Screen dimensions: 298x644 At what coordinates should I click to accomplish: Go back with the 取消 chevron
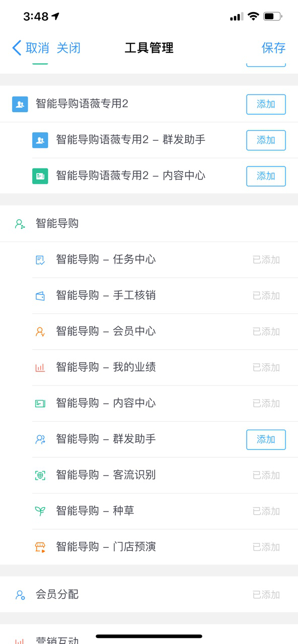point(30,48)
